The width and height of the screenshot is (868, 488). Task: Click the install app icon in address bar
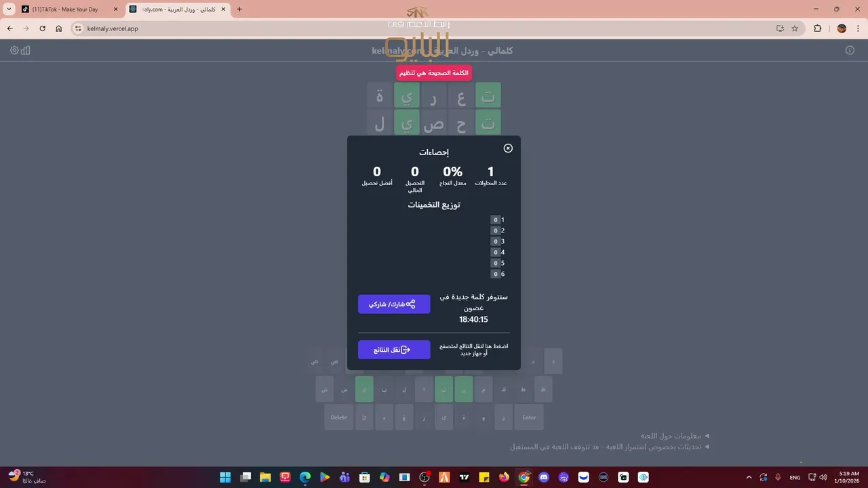point(780,28)
